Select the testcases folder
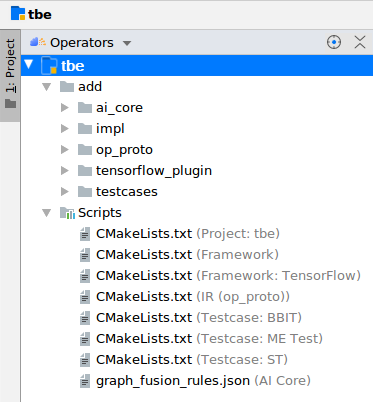 pos(127,192)
